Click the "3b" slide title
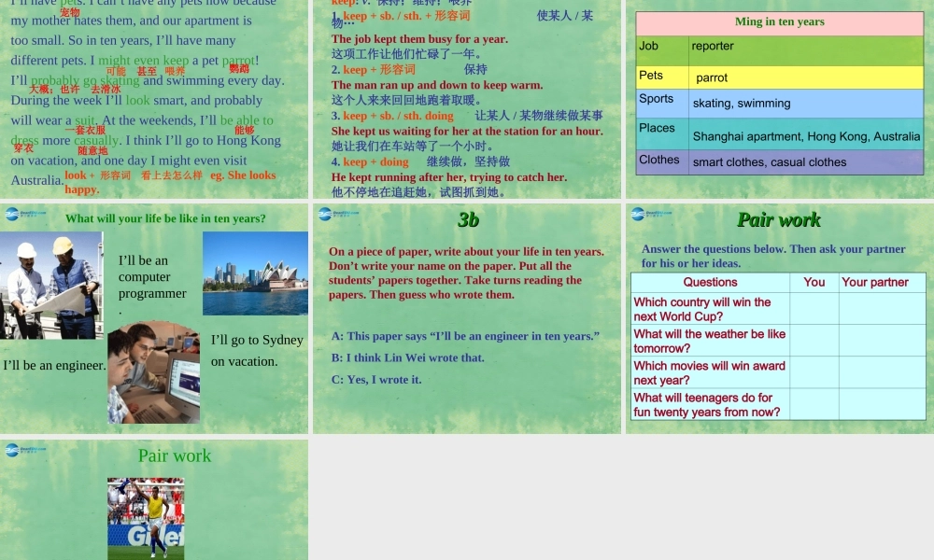The height and width of the screenshot is (560, 934). [x=468, y=220]
